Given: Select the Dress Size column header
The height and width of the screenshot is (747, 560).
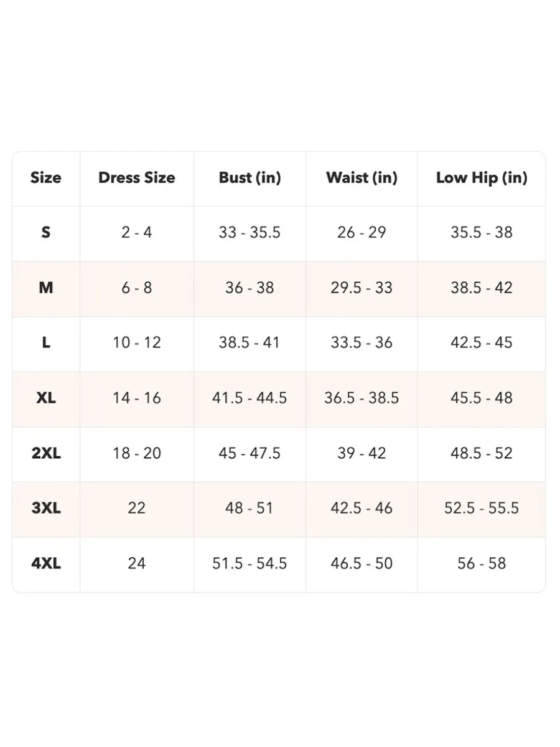Looking at the screenshot, I should (137, 178).
